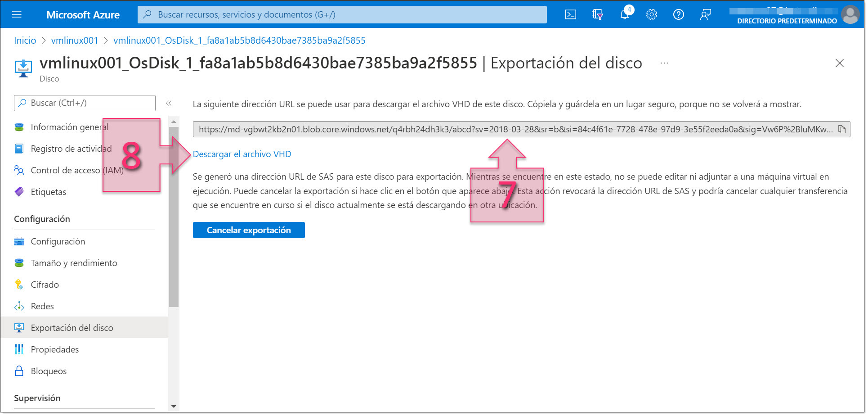Select Exportación del disco in the sidebar
The width and height of the screenshot is (868, 416).
click(x=72, y=327)
